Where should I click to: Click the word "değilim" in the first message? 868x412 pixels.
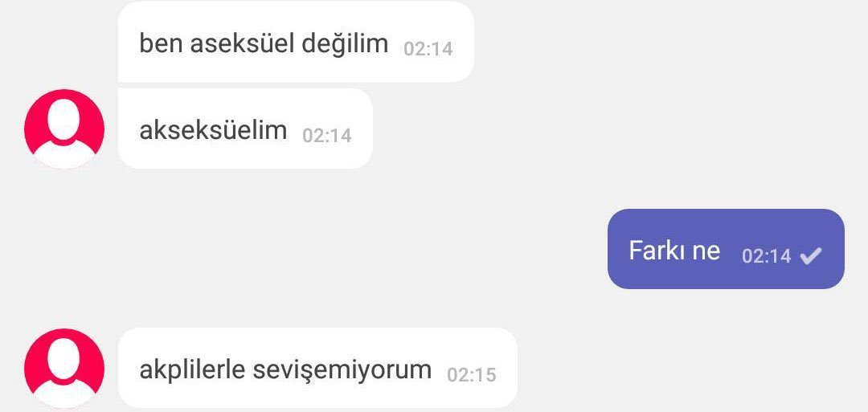click(345, 44)
